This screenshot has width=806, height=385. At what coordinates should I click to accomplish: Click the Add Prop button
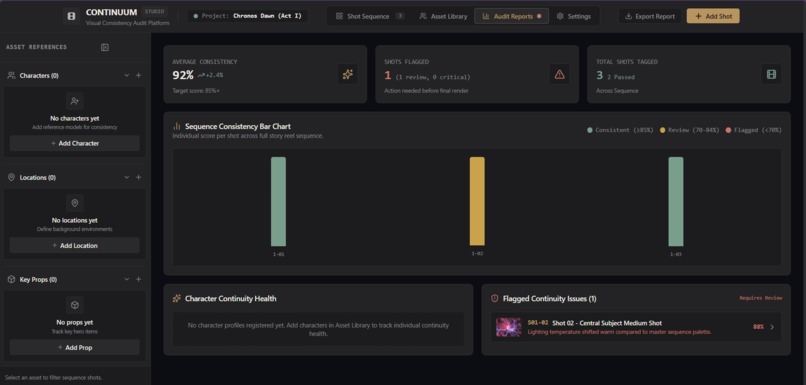click(x=75, y=347)
